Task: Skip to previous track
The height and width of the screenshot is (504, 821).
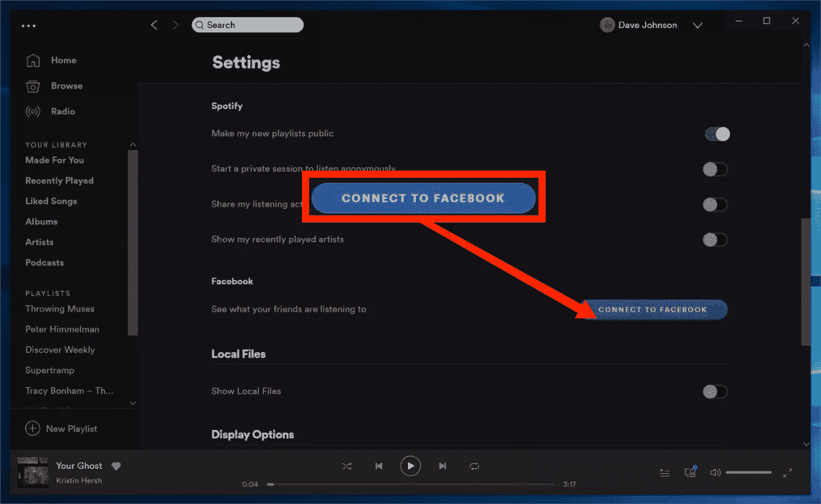Action: coord(379,466)
